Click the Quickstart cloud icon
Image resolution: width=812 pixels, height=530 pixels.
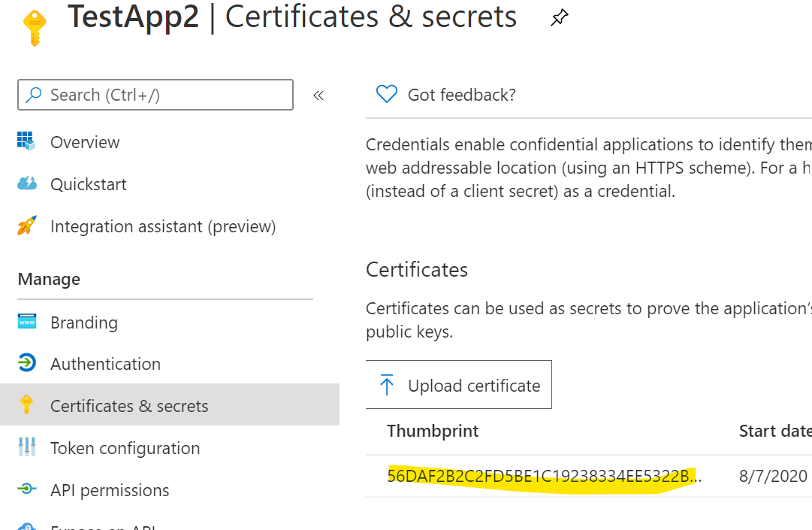27,183
